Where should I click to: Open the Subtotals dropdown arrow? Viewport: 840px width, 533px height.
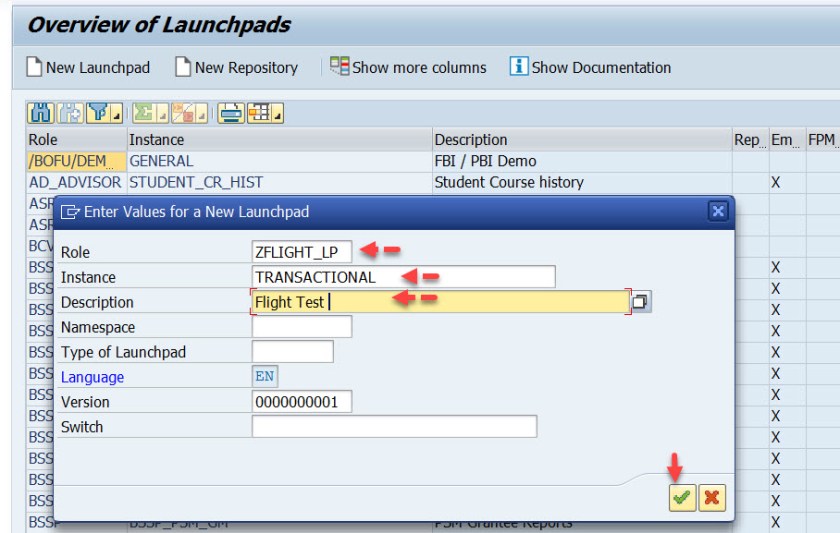pyautogui.click(x=202, y=113)
